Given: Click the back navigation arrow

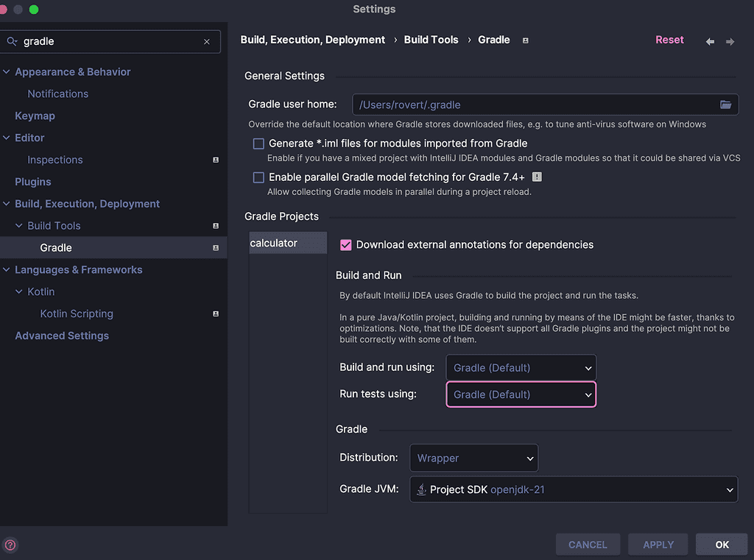Looking at the screenshot, I should 710,41.
